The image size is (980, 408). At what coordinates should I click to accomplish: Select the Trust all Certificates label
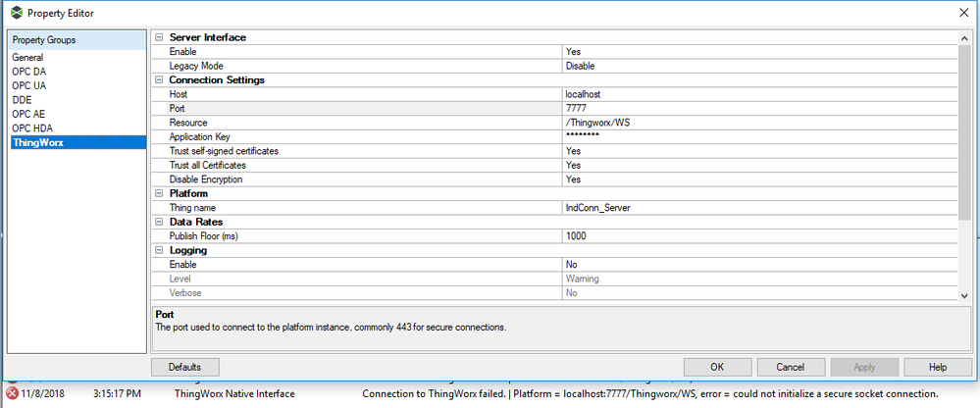pos(208,166)
